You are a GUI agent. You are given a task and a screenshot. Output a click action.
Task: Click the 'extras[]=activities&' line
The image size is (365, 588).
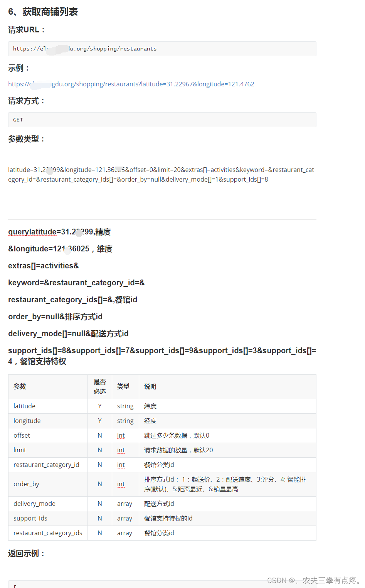coord(44,266)
